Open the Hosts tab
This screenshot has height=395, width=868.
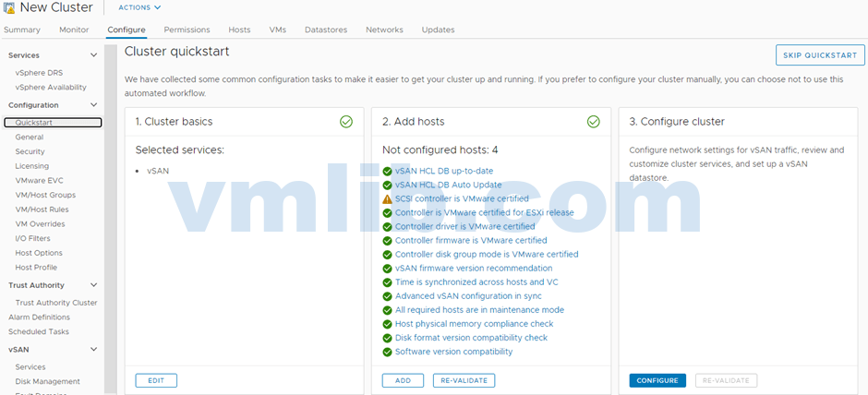240,30
